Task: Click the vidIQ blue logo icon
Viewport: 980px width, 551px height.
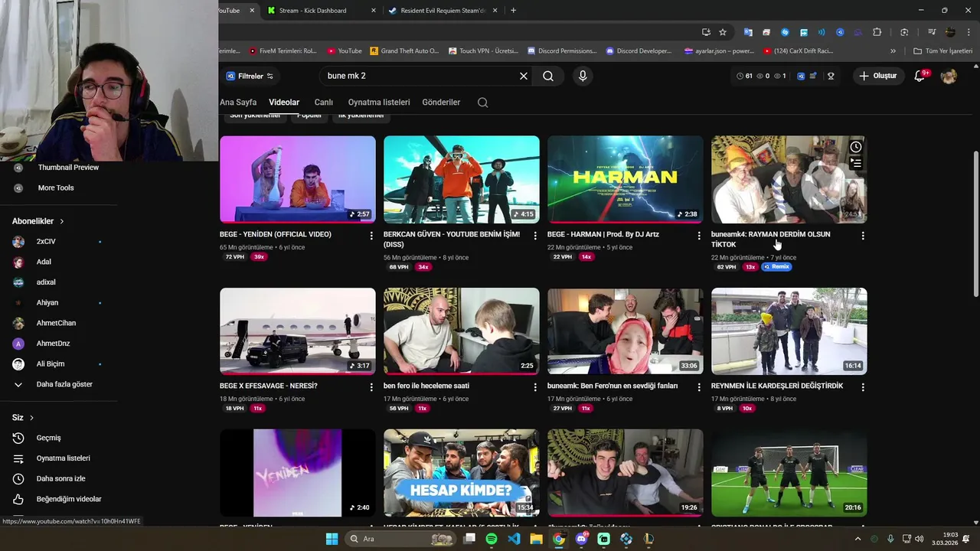Action: coord(801,77)
